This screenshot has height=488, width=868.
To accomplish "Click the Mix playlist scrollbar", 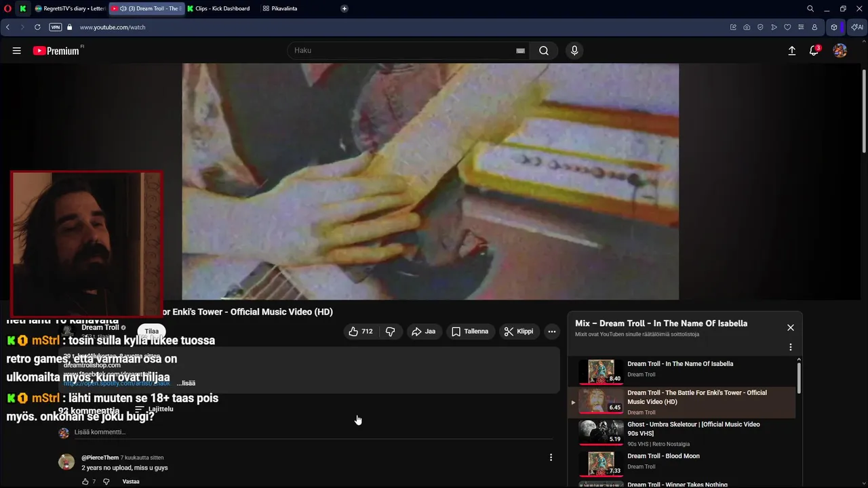I will pyautogui.click(x=799, y=377).
